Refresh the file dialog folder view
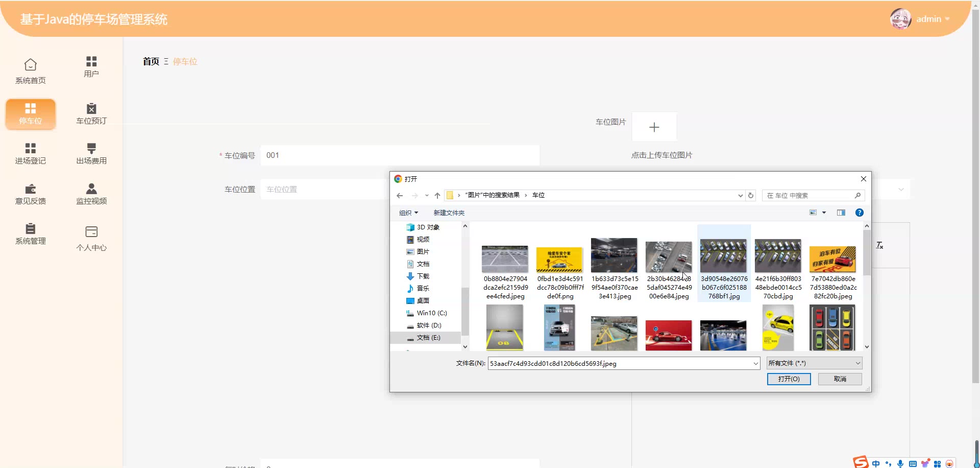The height and width of the screenshot is (468, 980). point(750,195)
